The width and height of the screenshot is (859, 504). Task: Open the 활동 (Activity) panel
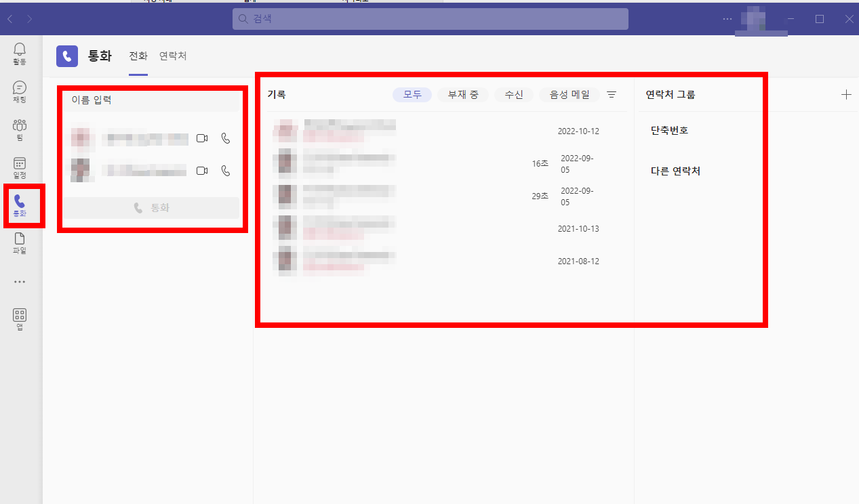tap(19, 54)
